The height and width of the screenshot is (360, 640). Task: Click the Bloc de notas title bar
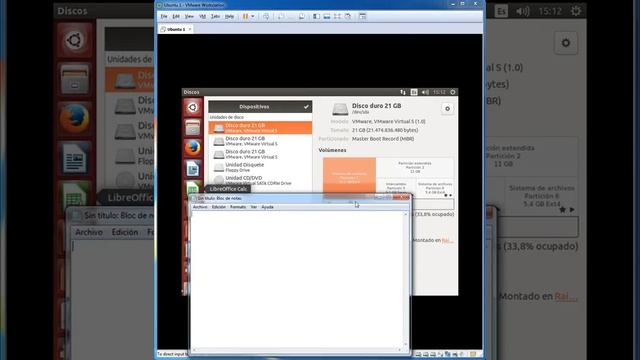(300, 198)
